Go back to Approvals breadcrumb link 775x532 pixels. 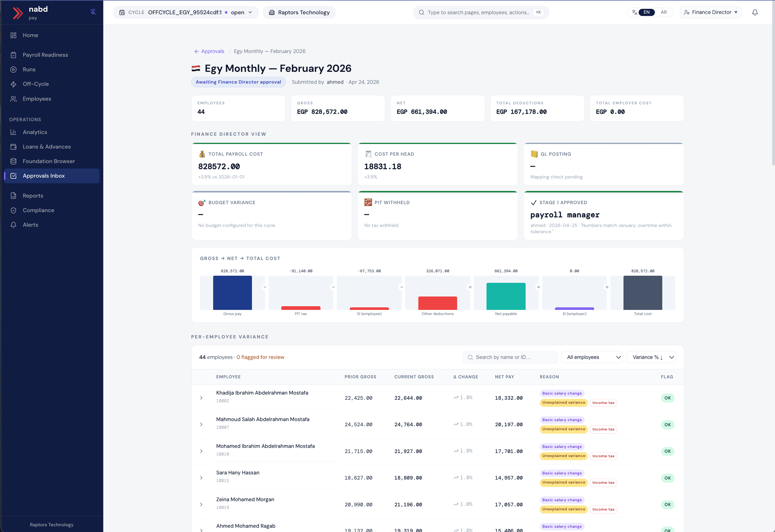209,51
